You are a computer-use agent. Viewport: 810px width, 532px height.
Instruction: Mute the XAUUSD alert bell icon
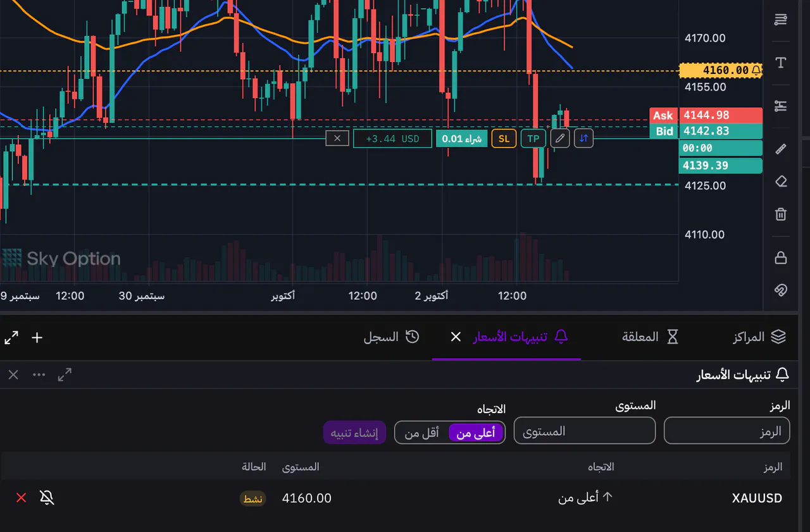point(47,498)
